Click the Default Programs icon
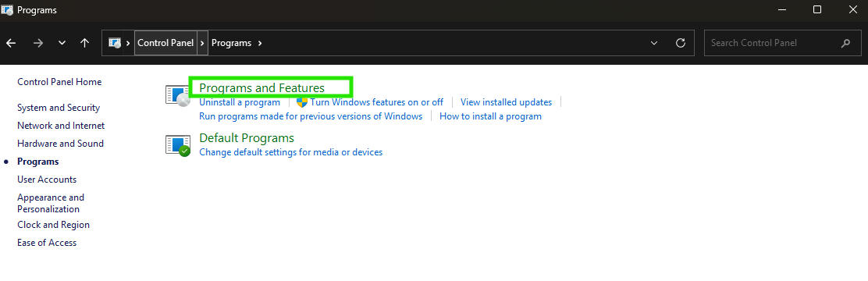 178,145
